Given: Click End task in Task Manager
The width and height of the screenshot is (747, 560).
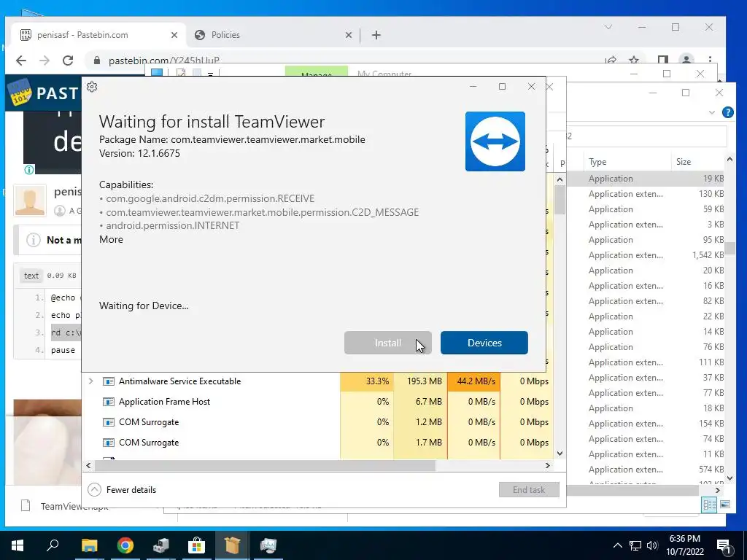Looking at the screenshot, I should [x=529, y=489].
